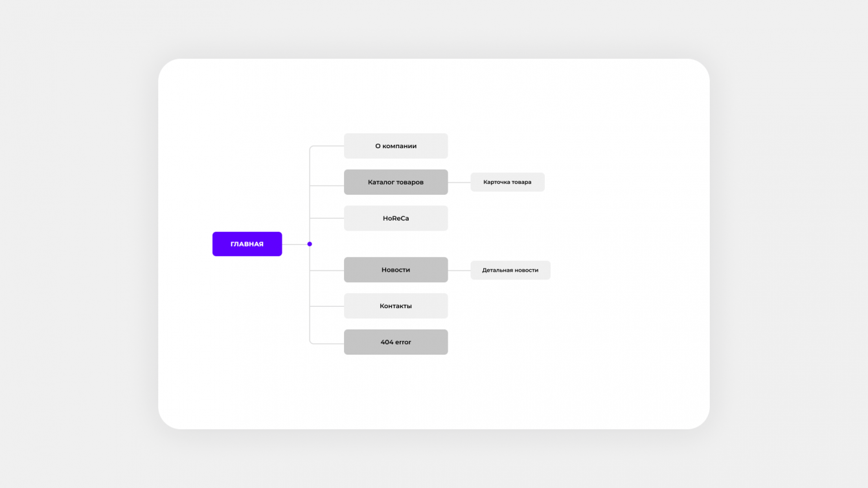The image size is (868, 488).
Task: Click the purple ГЛАВНАЯ root node
Action: tap(247, 244)
